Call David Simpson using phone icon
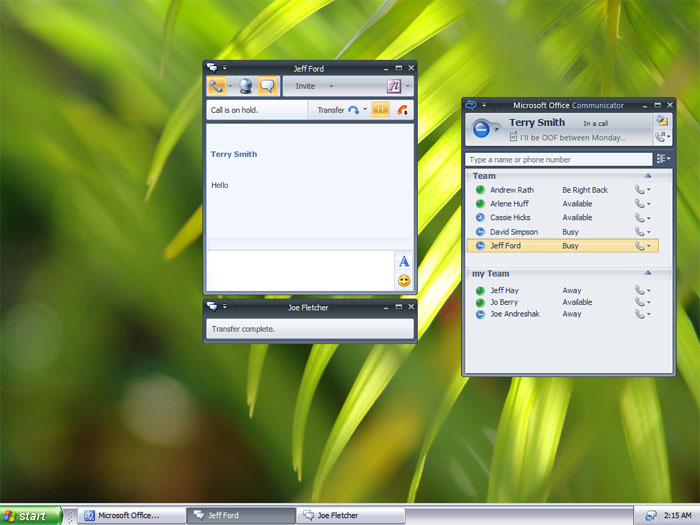The height and width of the screenshot is (525, 700). (639, 232)
